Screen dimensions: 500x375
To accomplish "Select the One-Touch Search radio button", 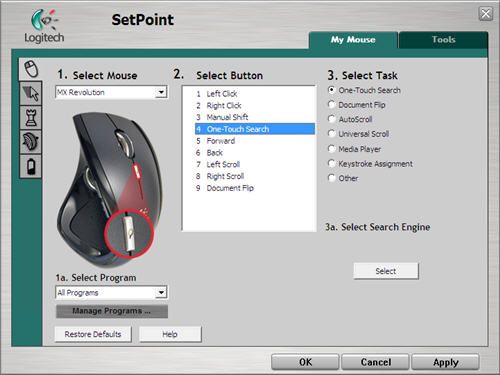I will (331, 90).
